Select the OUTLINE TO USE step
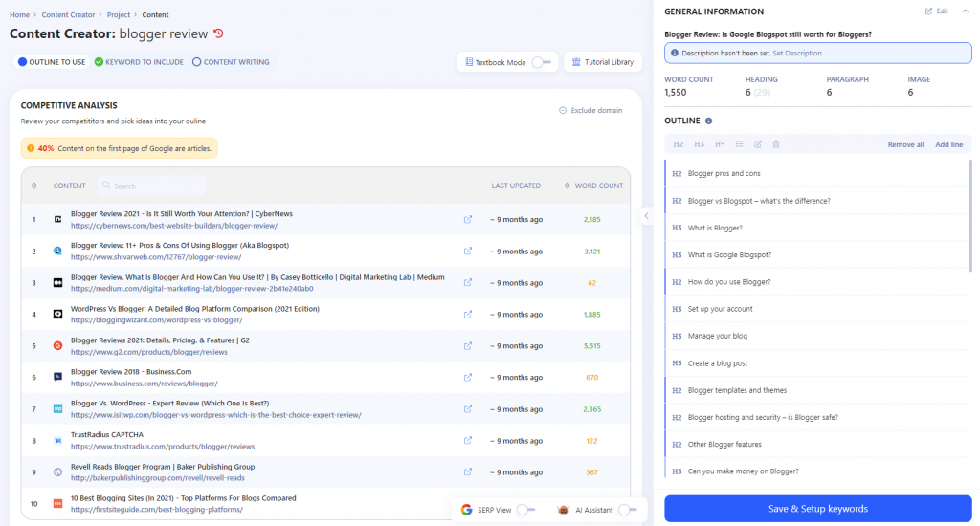Viewport: 980px width, 526px height. (x=52, y=62)
